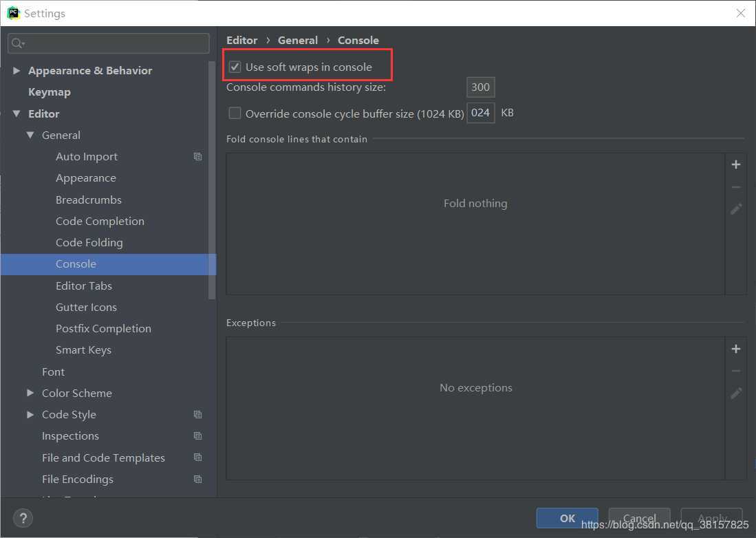
Task: Open Font settings page
Action: pyautogui.click(x=53, y=372)
